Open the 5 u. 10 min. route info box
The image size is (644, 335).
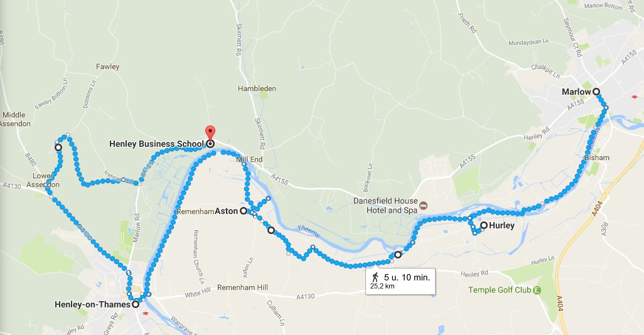[x=400, y=281]
